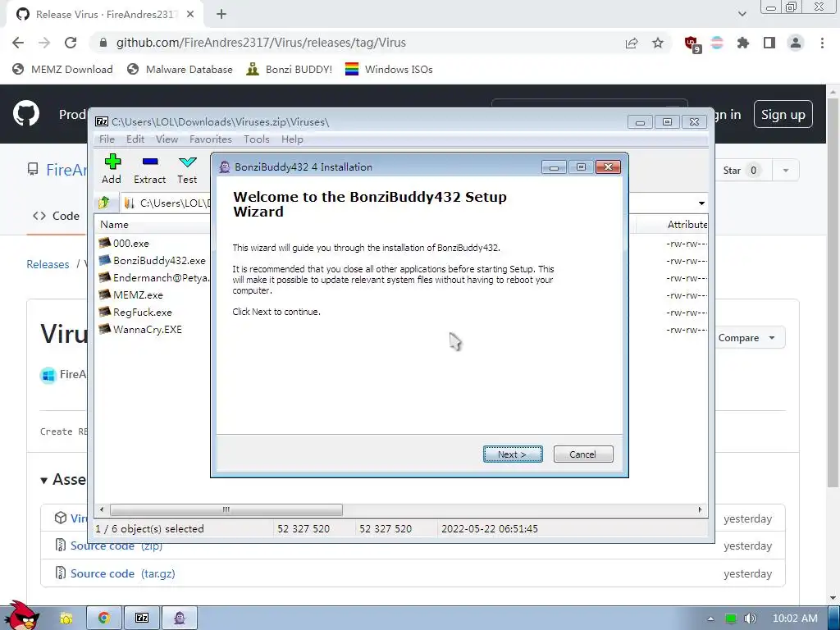
Task: Go up one folder in 7-Zip
Action: 104,203
